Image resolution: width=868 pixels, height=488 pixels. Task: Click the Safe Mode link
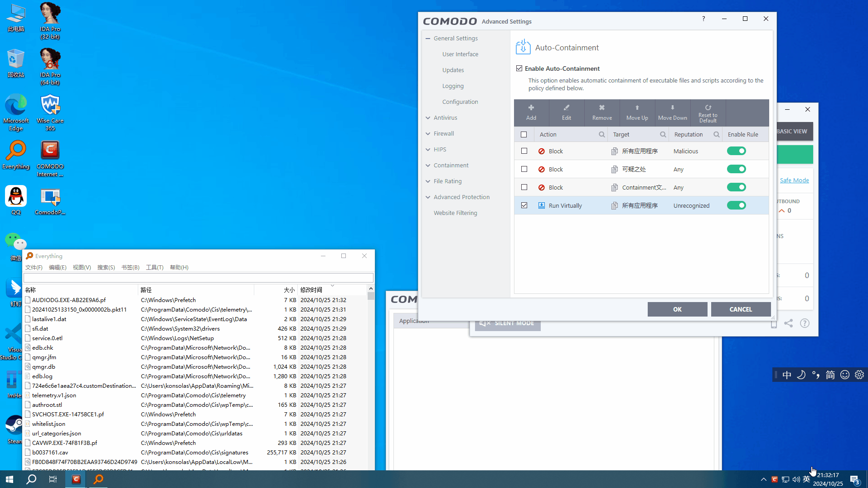point(794,181)
